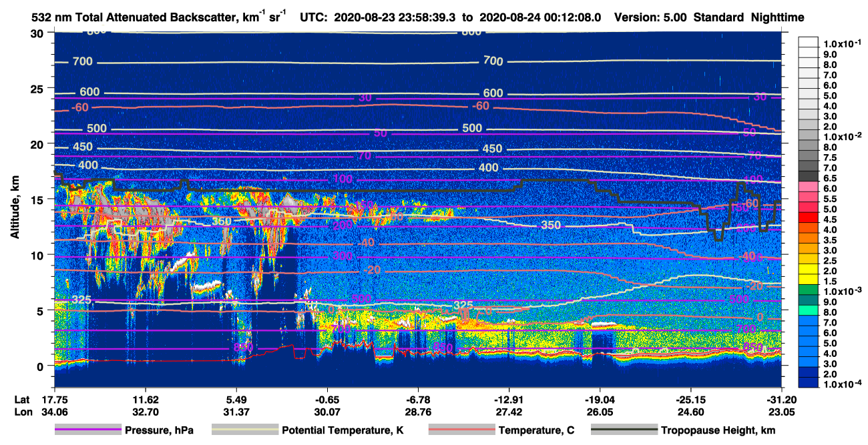Viewport: 868px width, 445px height.
Task: Click the latitude value '-25.15'
Action: coord(691,400)
